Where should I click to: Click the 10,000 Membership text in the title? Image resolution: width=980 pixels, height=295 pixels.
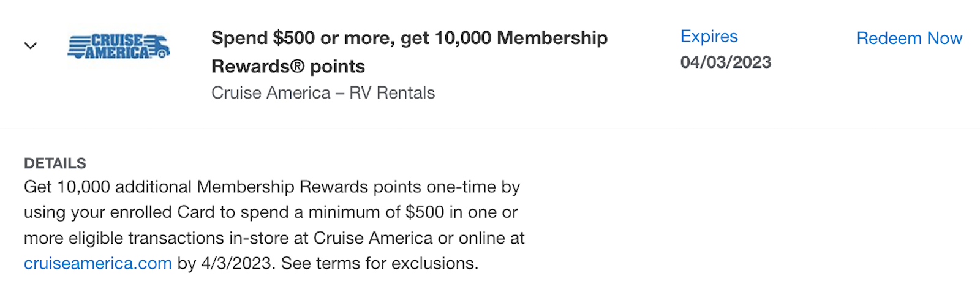coord(521,38)
